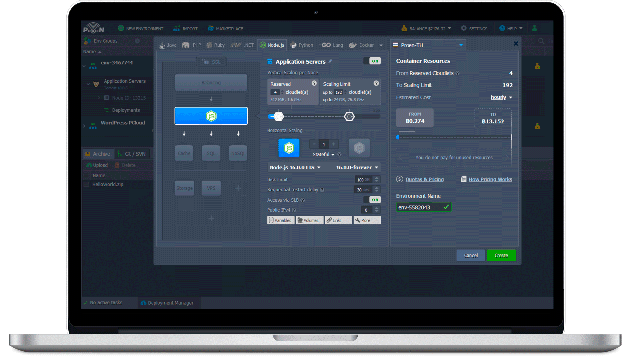The height and width of the screenshot is (364, 631).
Task: Click the Public IPv4 stepper arrows
Action: tap(377, 210)
